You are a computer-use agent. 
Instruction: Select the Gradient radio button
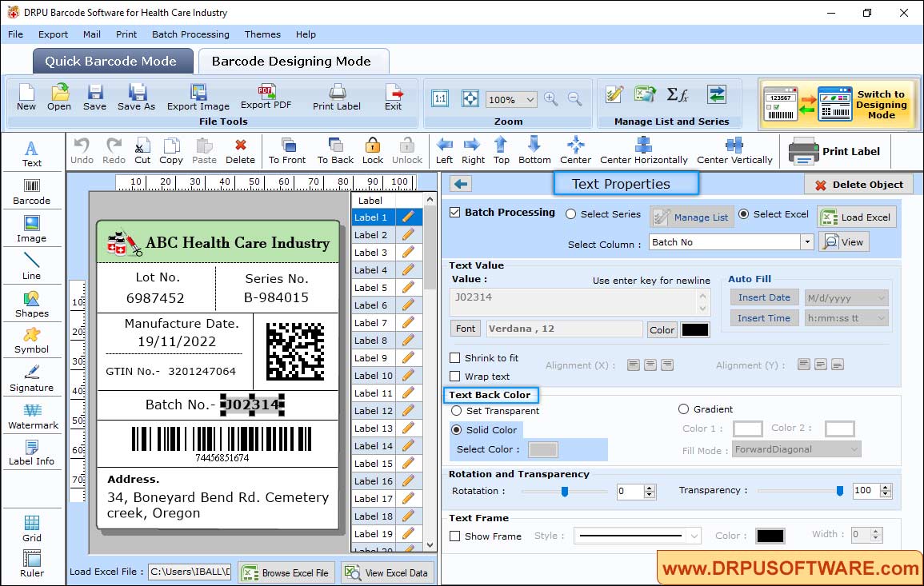(683, 409)
